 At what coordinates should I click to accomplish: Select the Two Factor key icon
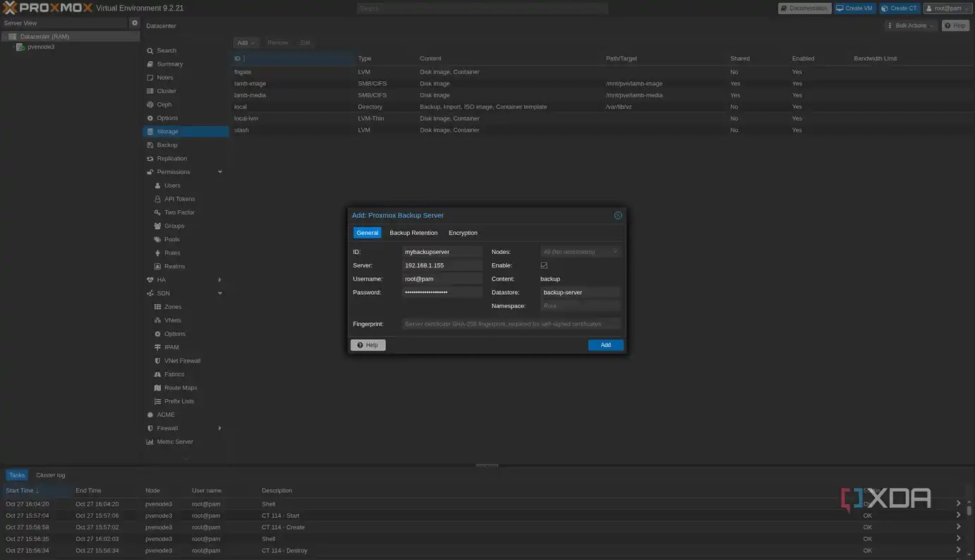point(157,212)
